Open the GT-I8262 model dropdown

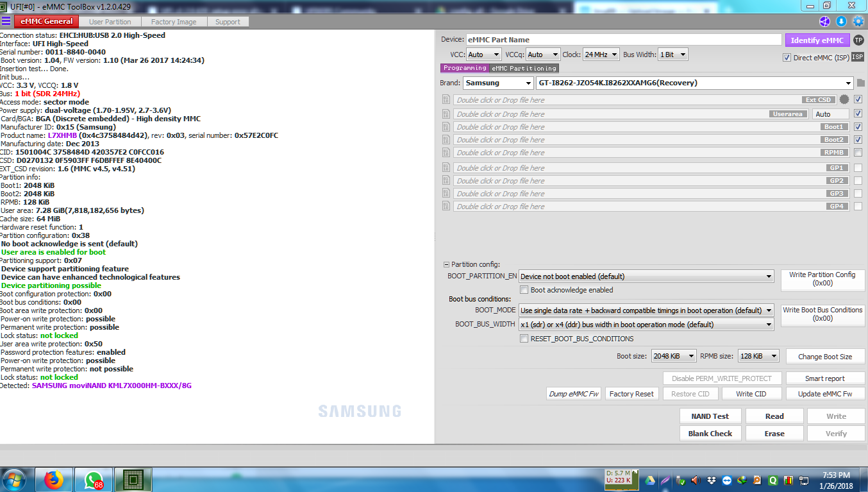click(696, 83)
